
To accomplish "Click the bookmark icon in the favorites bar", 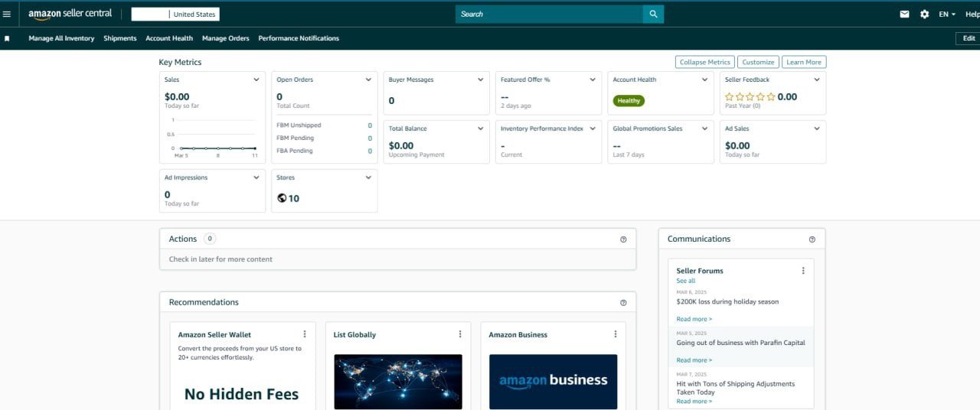I will (x=7, y=38).
